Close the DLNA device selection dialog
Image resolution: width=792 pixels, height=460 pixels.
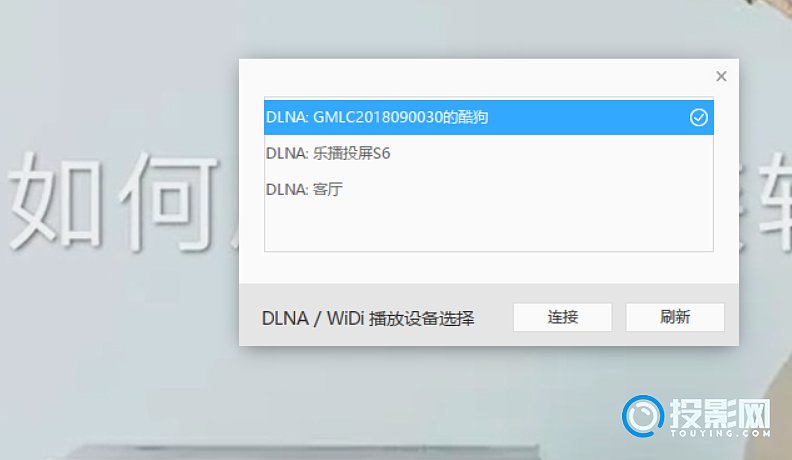coord(721,76)
